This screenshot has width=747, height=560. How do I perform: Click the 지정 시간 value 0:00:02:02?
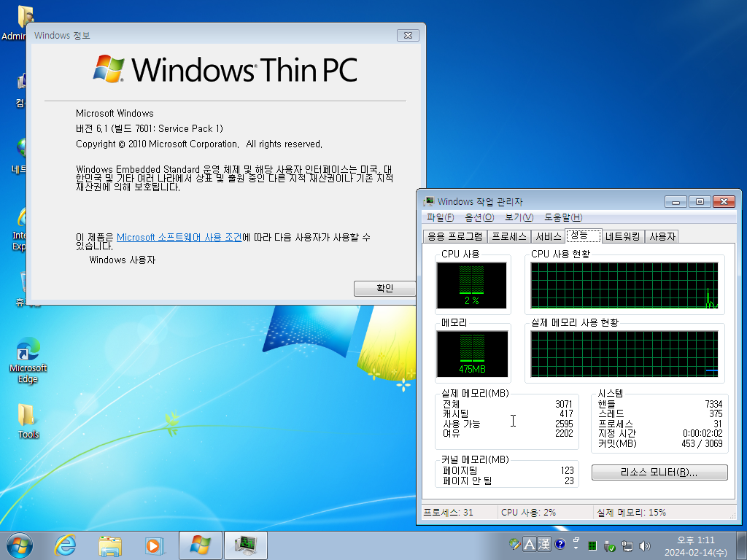(x=703, y=434)
